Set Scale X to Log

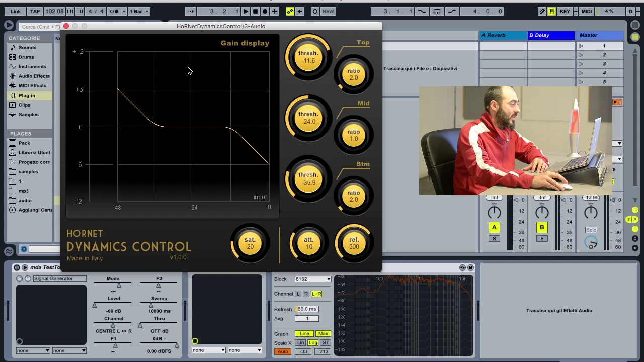(x=313, y=343)
